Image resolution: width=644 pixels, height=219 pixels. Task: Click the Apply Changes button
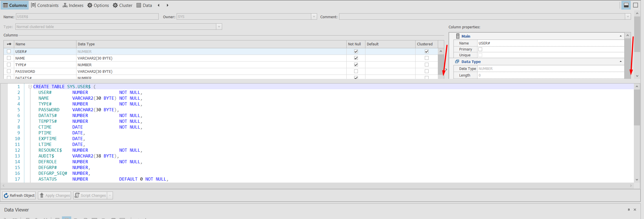[x=54, y=196]
